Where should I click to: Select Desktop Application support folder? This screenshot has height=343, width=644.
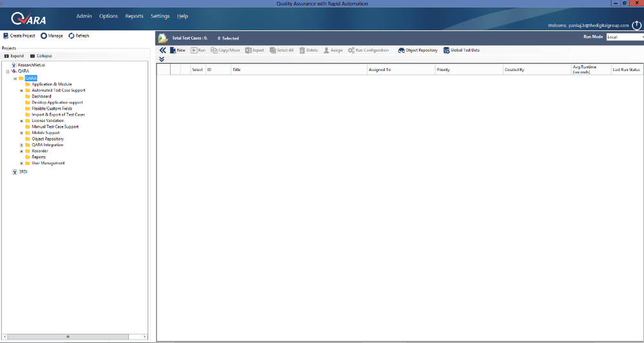click(57, 103)
